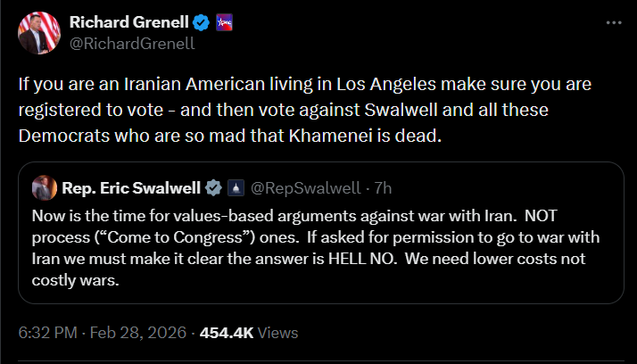
Task: Click the Congress affiliation badge next to Swalwell
Action: tap(235, 188)
